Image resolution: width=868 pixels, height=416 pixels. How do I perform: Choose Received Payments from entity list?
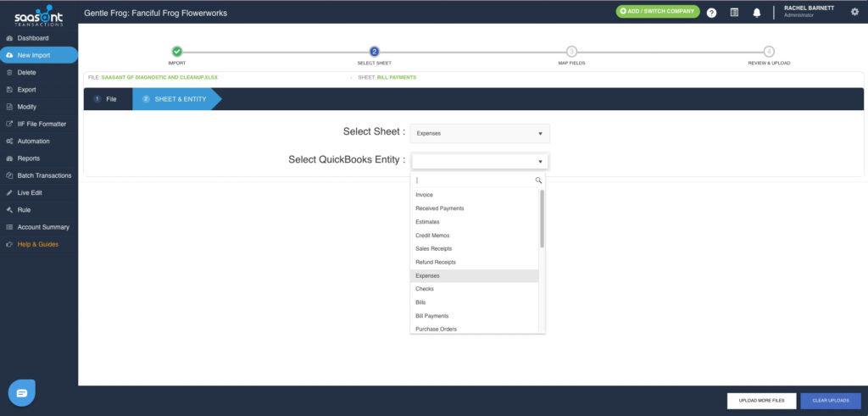(475, 208)
